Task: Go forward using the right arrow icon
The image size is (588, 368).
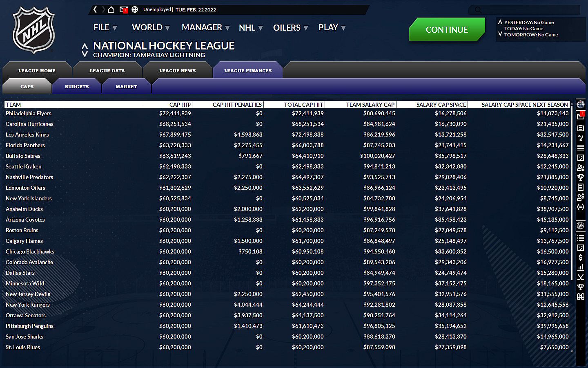Action: tap(103, 9)
